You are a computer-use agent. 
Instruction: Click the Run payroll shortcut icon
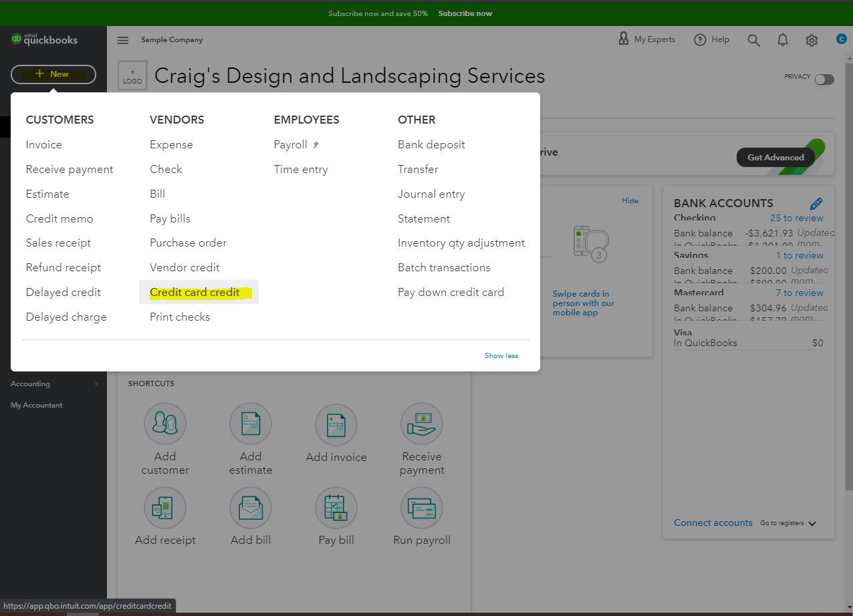(421, 507)
